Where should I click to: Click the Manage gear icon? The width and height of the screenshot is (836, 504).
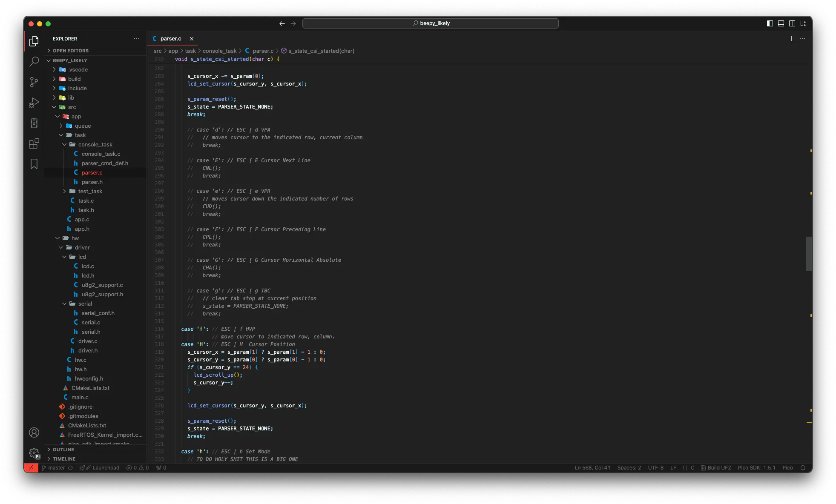(34, 453)
